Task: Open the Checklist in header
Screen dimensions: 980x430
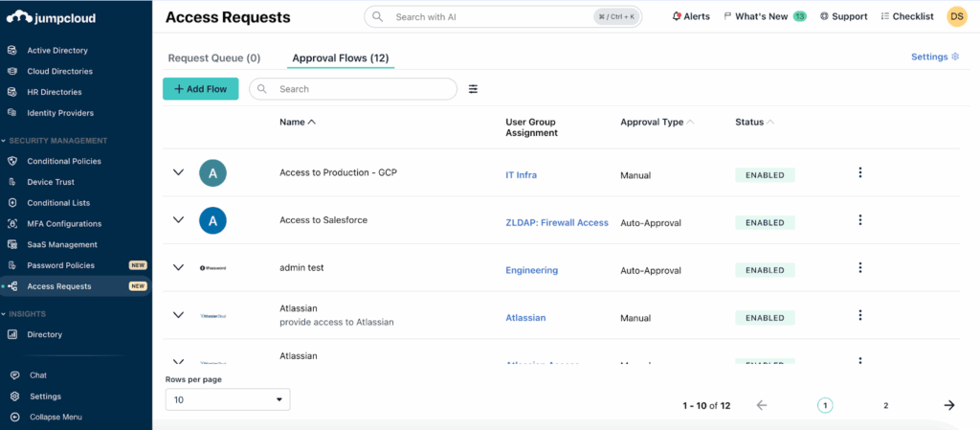Action: [x=906, y=16]
